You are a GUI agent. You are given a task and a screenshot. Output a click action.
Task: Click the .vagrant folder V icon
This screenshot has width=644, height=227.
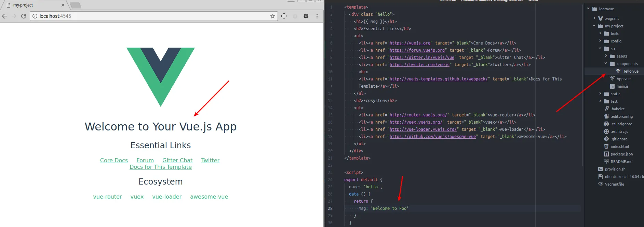tap(601, 18)
